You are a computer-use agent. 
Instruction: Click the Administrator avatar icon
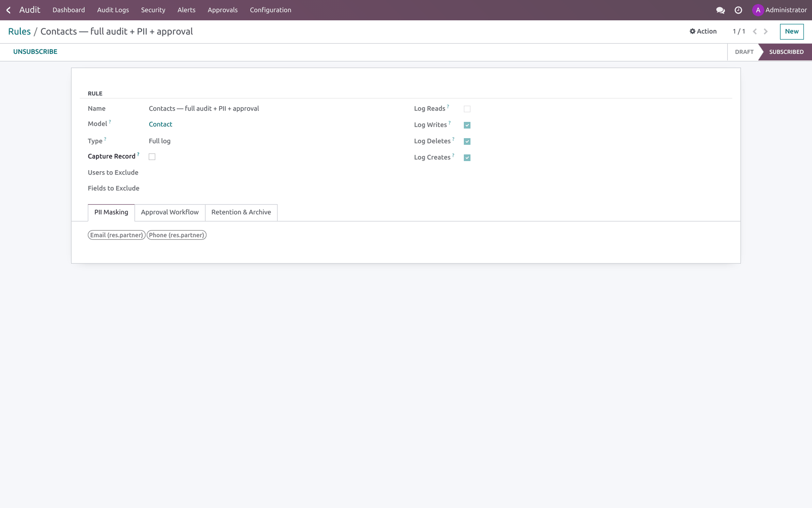pyautogui.click(x=758, y=10)
